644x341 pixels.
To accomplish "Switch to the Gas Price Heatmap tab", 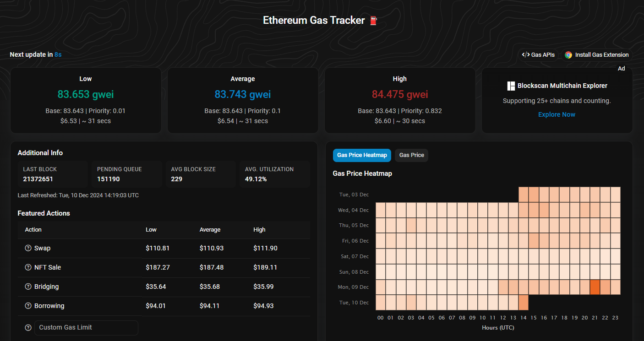I will pyautogui.click(x=362, y=155).
